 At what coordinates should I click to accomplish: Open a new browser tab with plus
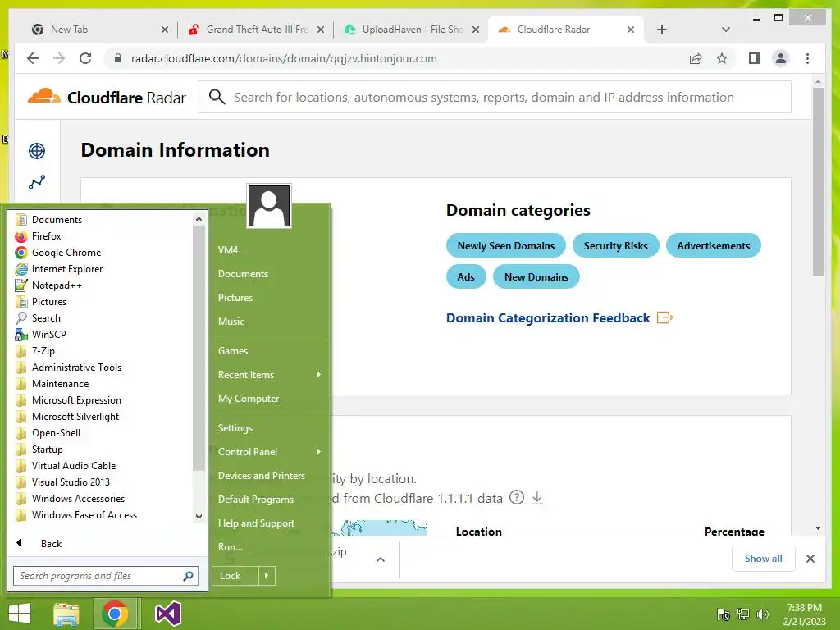pos(662,30)
